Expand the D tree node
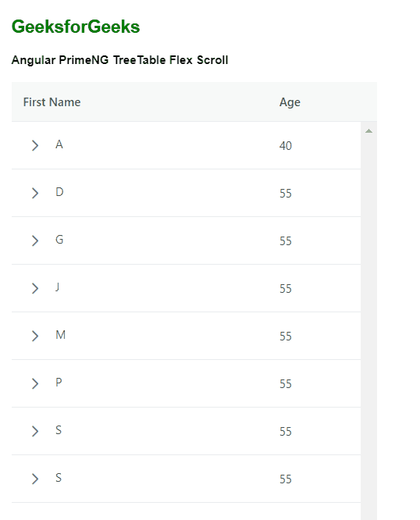Viewport: 420px width, 520px height. (35, 193)
